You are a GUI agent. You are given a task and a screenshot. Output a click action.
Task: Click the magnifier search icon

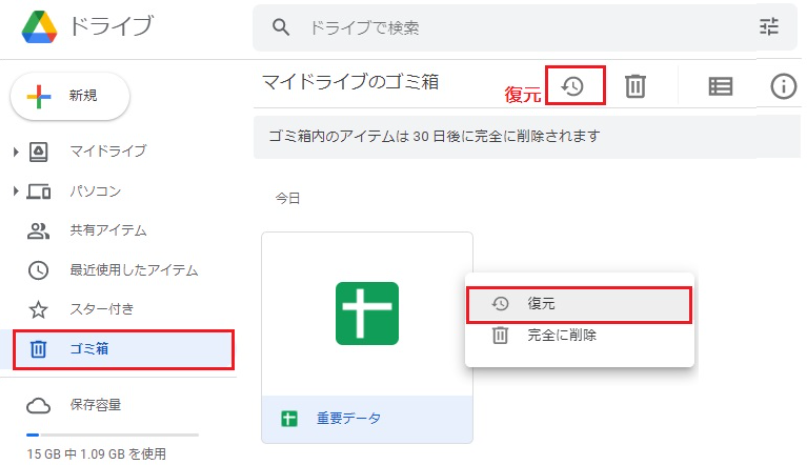point(282,27)
